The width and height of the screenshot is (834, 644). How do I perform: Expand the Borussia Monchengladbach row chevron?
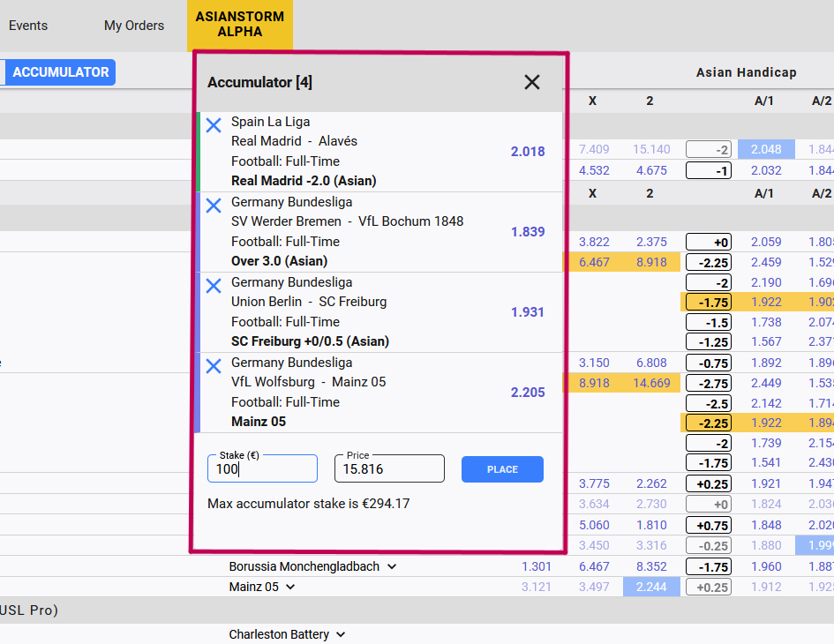pos(392,566)
